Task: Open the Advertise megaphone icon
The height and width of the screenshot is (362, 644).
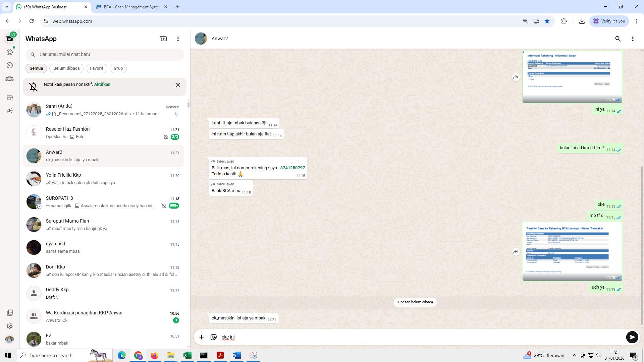Action: [x=10, y=110]
